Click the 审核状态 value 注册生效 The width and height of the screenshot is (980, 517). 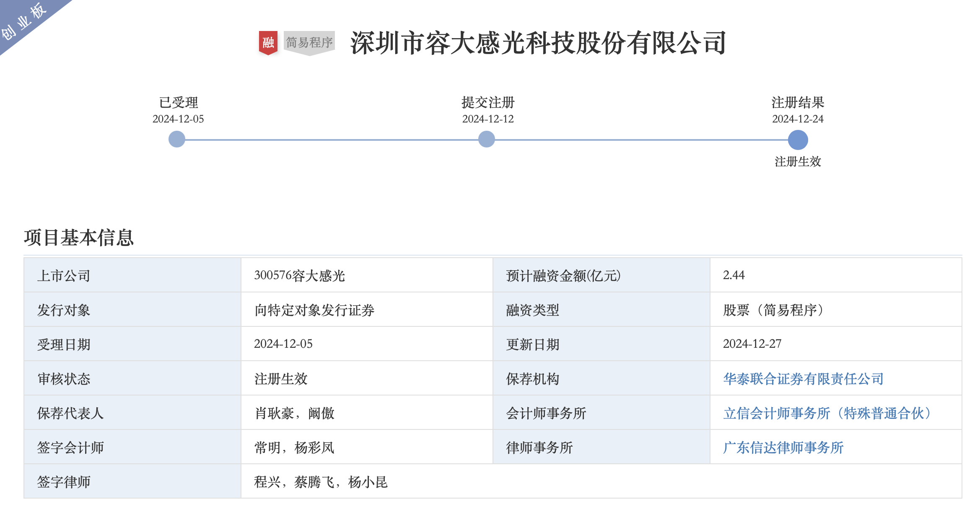pyautogui.click(x=281, y=379)
